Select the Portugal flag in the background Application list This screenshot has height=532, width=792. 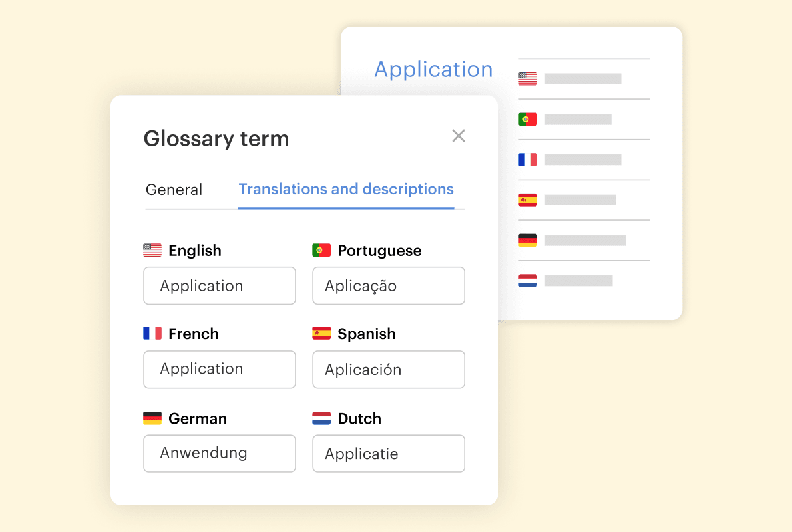pos(528,120)
